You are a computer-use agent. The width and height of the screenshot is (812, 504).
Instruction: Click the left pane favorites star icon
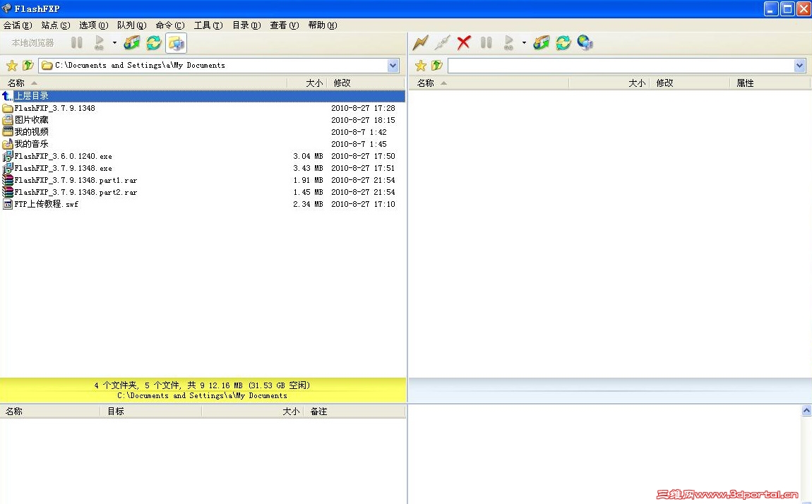click(x=11, y=65)
